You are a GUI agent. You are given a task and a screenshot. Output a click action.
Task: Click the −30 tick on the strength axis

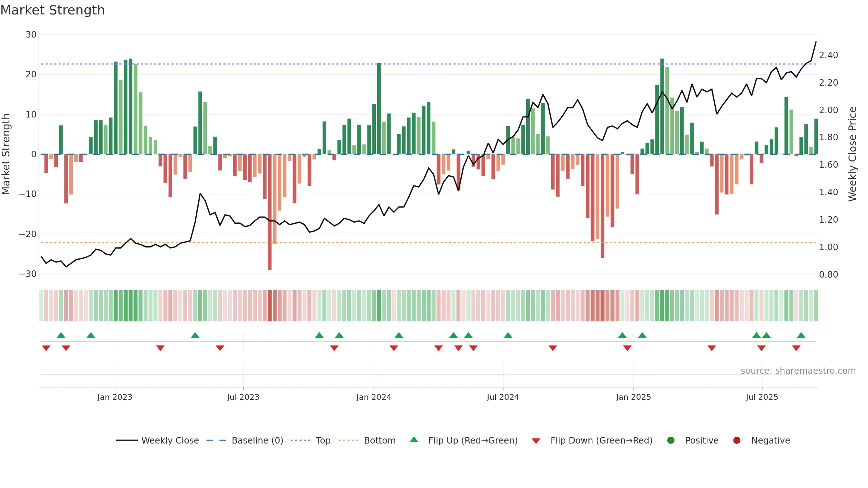coord(28,274)
